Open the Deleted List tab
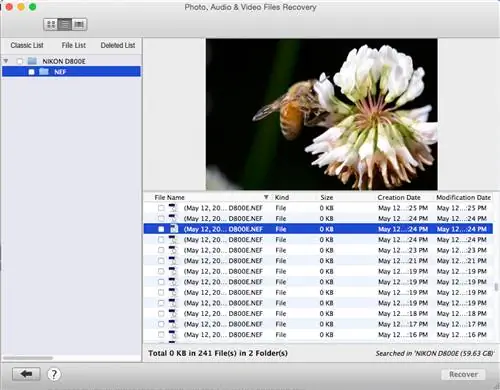Screen dimensions: 500x390 tap(118, 45)
